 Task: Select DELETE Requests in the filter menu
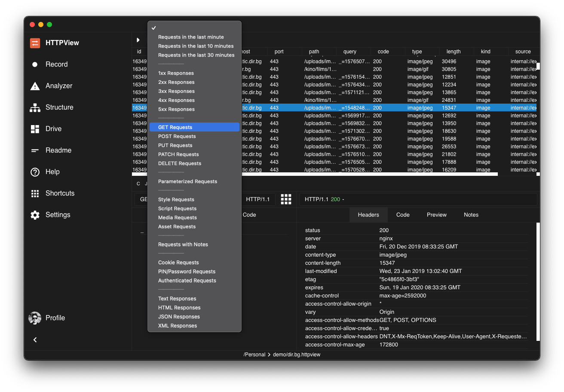click(194, 163)
